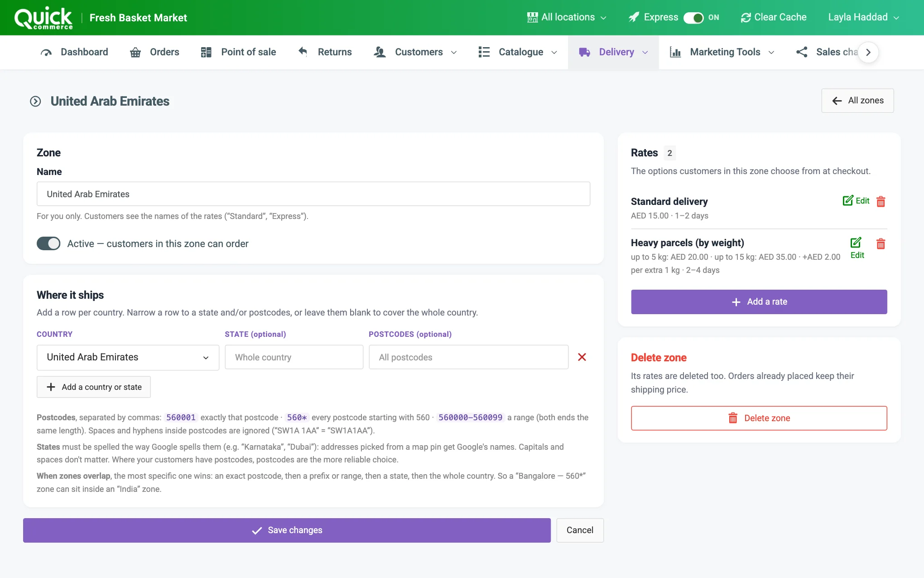Delete the Standard delivery rate
Image resolution: width=924 pixels, height=578 pixels.
(881, 201)
